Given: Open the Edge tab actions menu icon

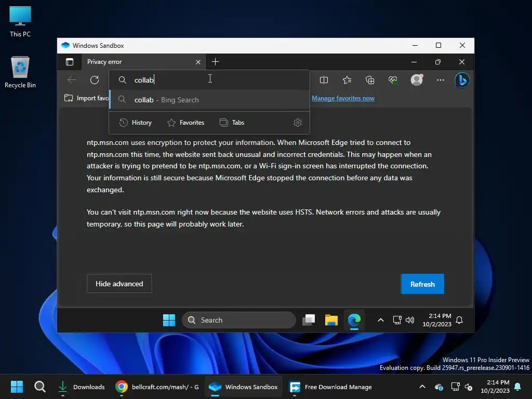Looking at the screenshot, I should coord(70,62).
